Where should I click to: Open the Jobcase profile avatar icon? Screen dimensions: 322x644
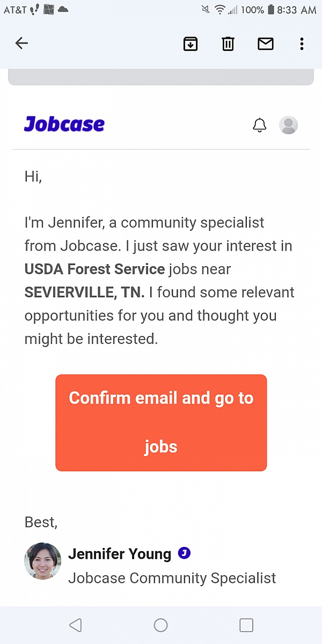[288, 125]
